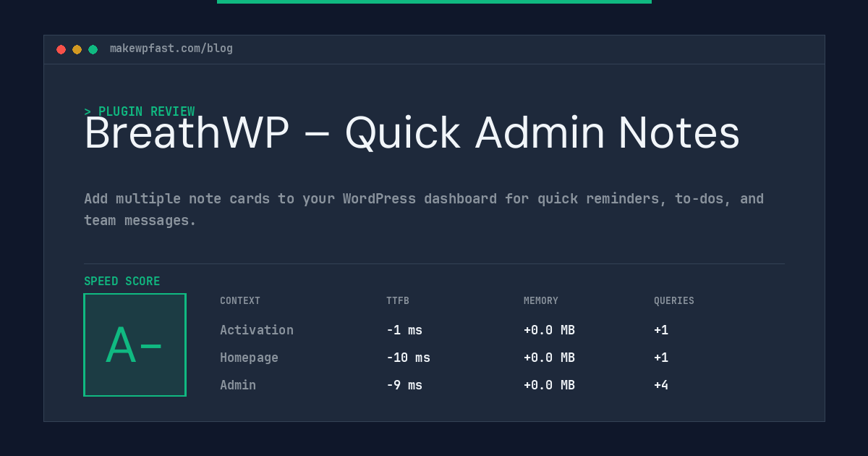Click the green window dot
This screenshot has width=868, height=456.
click(93, 49)
